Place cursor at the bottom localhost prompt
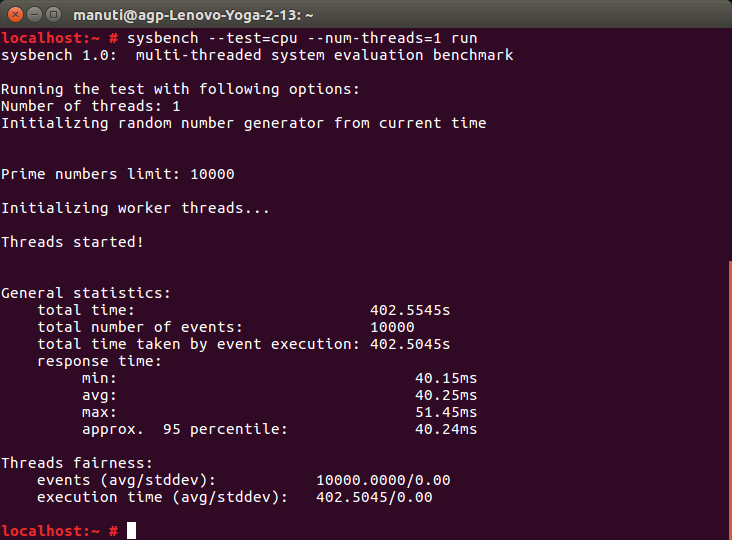This screenshot has height=540, width=732. pos(131,531)
